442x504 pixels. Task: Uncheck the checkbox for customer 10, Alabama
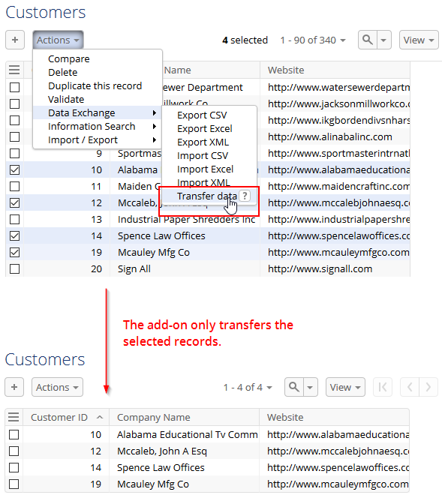(x=14, y=169)
